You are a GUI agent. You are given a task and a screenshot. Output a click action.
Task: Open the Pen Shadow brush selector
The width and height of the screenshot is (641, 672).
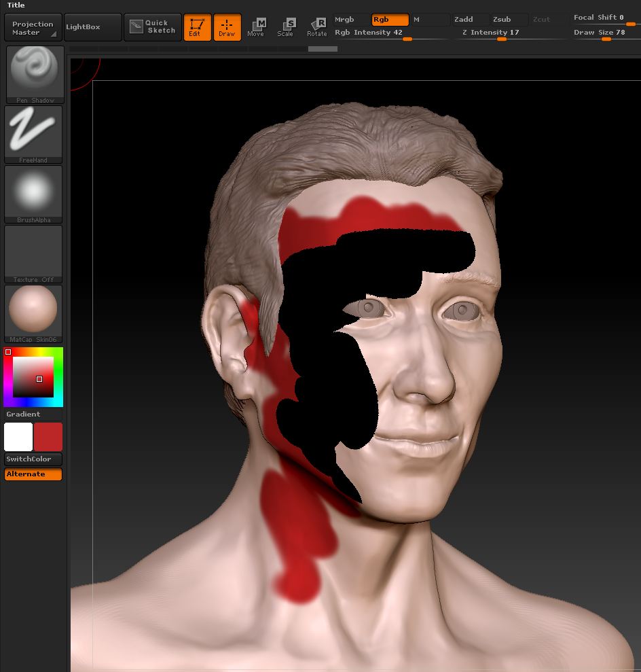coord(35,75)
